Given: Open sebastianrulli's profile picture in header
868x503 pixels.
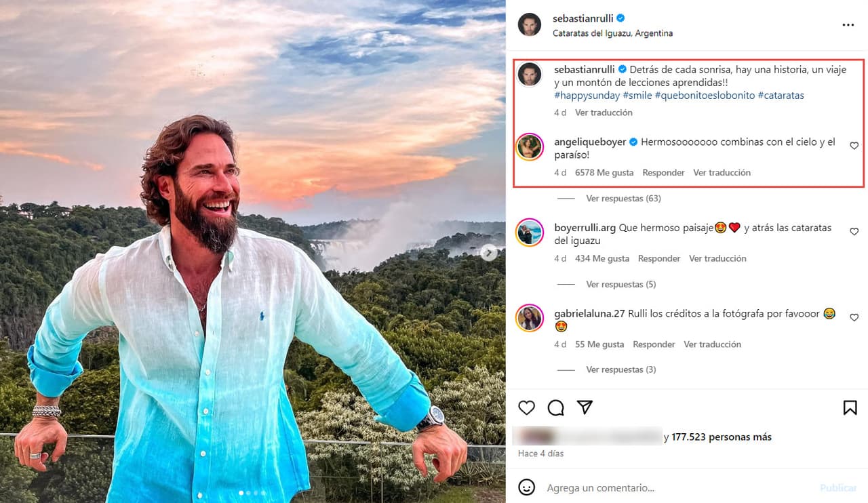Looking at the screenshot, I should click(530, 25).
